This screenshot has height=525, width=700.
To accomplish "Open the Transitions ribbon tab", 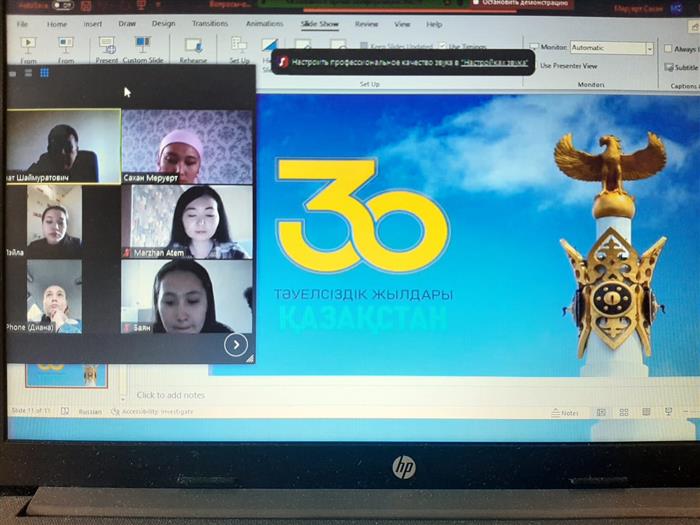I will click(x=209, y=24).
